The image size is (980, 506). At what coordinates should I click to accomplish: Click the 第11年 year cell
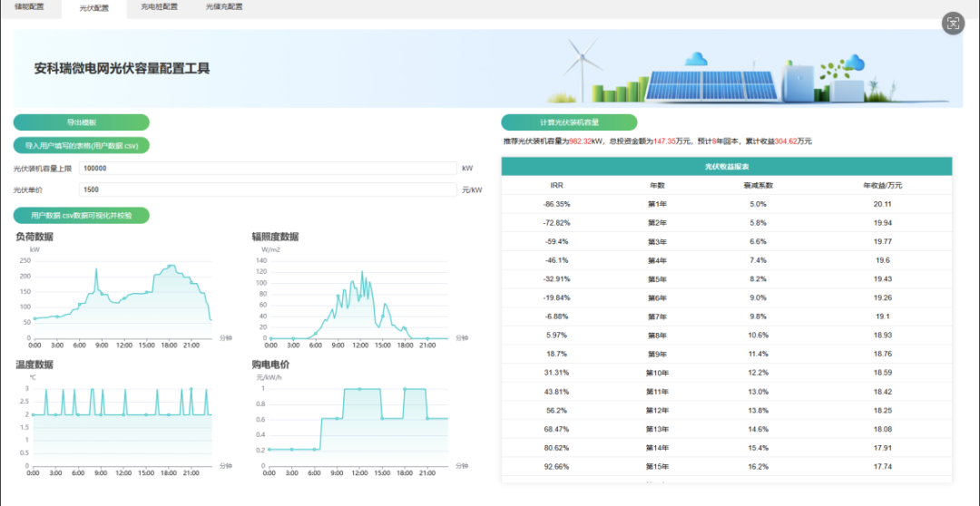[x=657, y=392]
